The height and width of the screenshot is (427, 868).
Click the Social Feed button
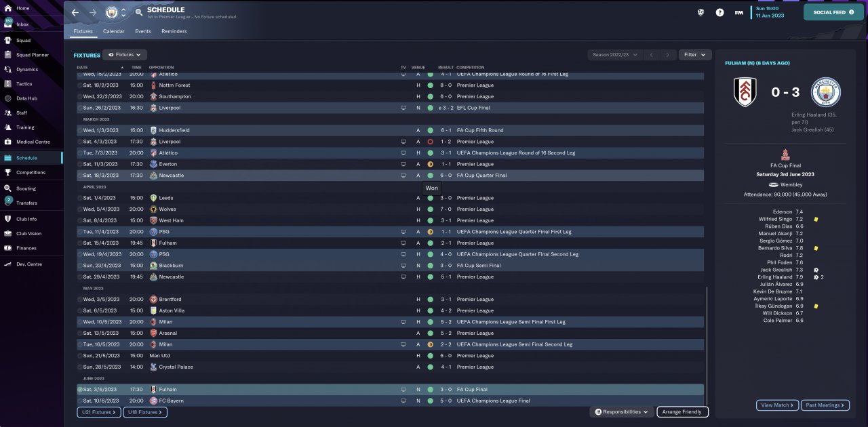coord(833,12)
